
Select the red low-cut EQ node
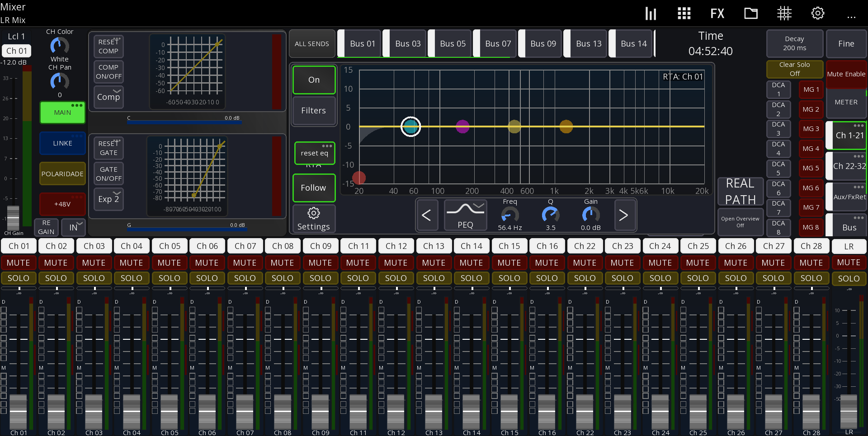[x=359, y=178]
